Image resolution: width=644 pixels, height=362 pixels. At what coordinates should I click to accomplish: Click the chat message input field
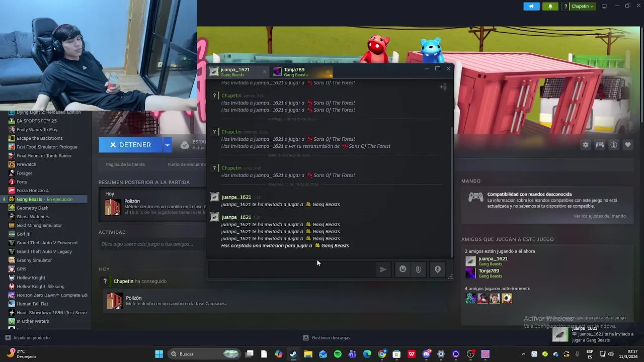[x=292, y=269]
